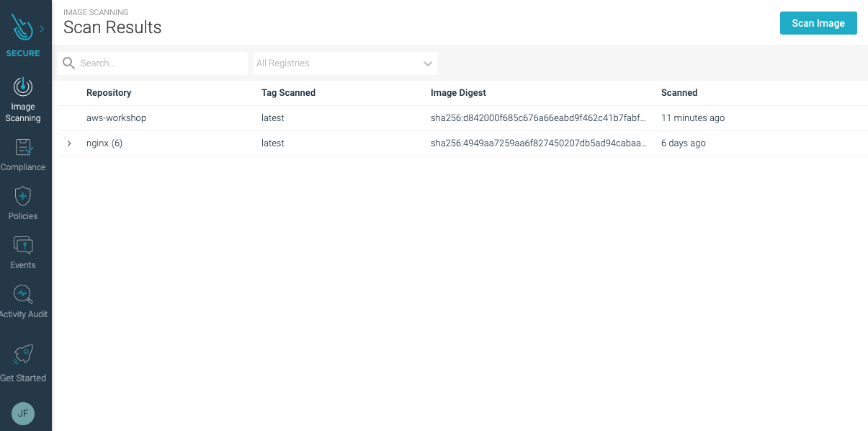868x431 pixels.
Task: Click the nginx latest tag cell
Action: click(273, 143)
